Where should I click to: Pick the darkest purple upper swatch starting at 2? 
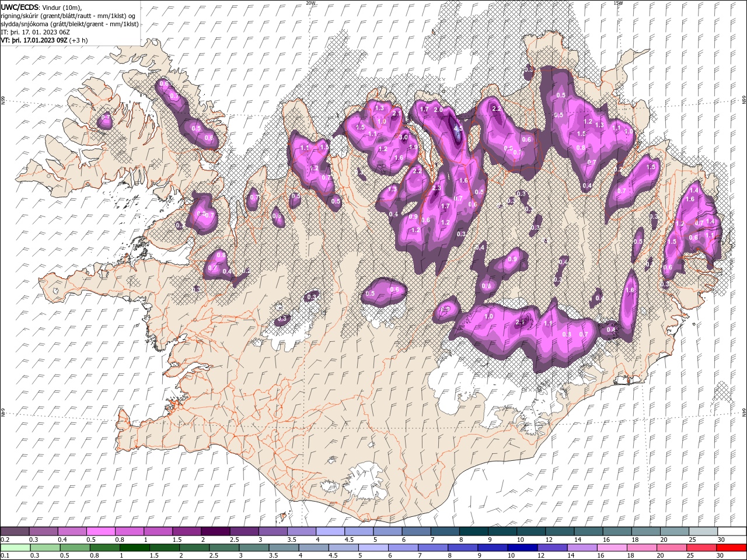coord(215,531)
